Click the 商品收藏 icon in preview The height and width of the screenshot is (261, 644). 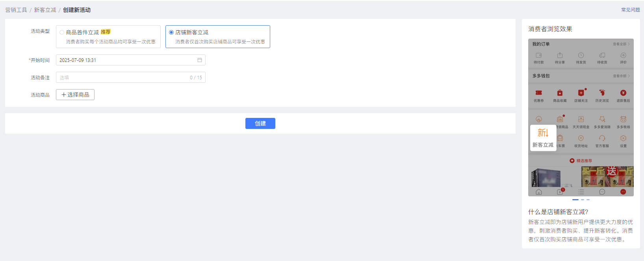tap(560, 95)
